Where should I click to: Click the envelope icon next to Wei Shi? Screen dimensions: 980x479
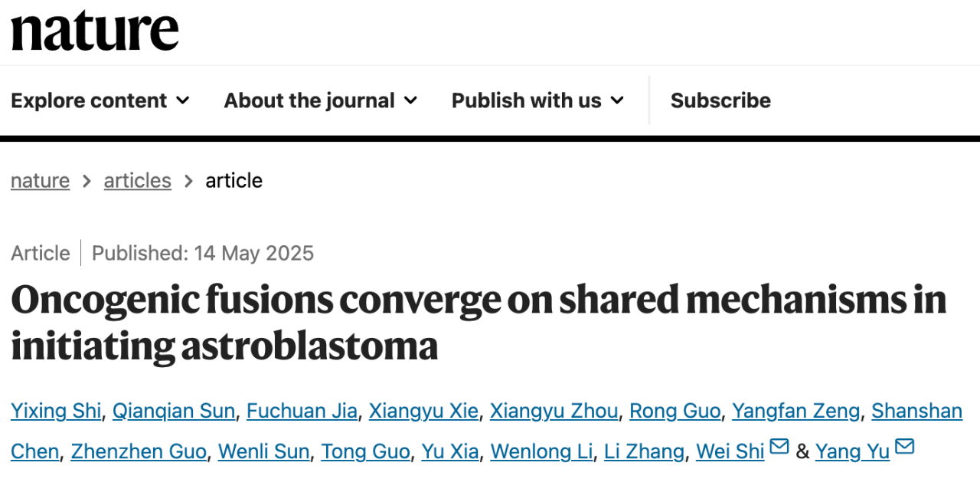(x=779, y=446)
